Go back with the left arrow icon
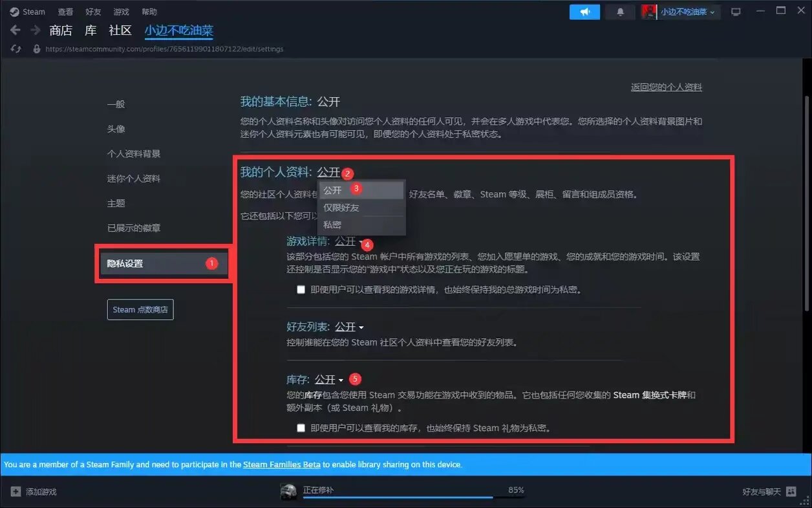 coord(16,30)
